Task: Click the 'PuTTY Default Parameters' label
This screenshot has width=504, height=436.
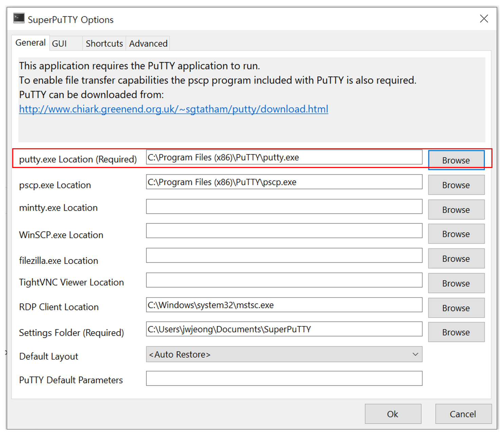Action: point(71,380)
